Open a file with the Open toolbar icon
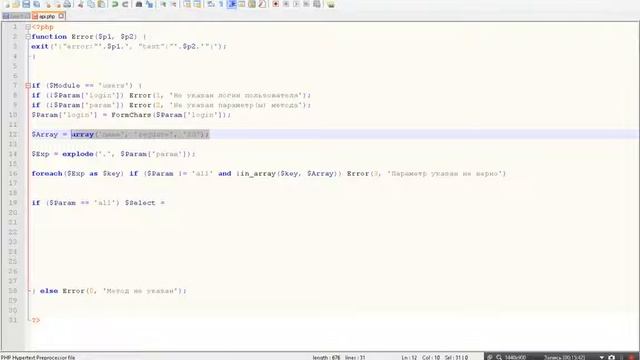 (16, 4)
